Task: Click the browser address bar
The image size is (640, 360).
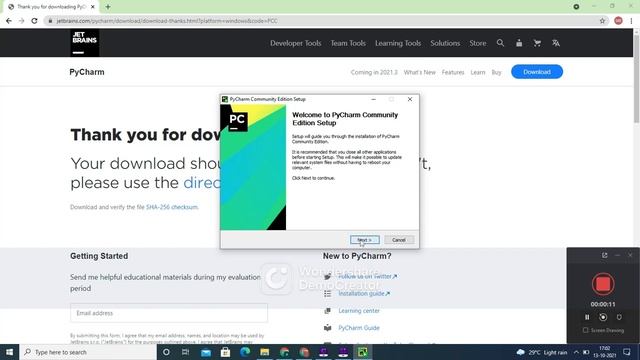Action: (322, 21)
